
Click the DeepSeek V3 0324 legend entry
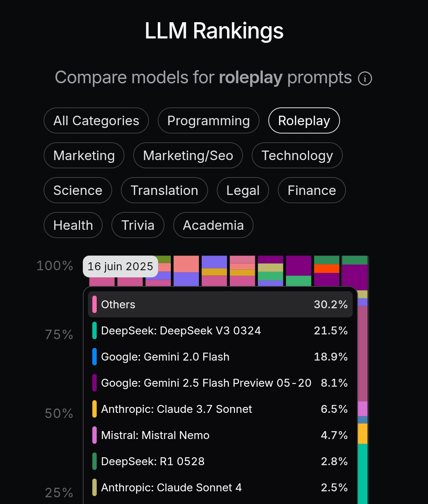220,330
